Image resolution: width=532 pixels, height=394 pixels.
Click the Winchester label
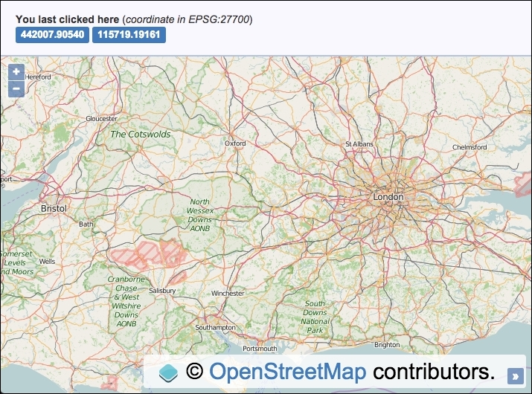228,294
